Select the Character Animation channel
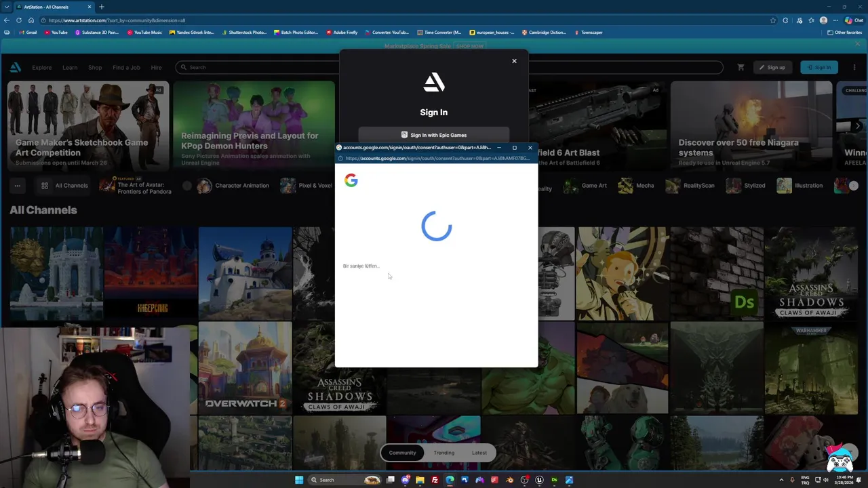The width and height of the screenshot is (868, 488). click(233, 186)
